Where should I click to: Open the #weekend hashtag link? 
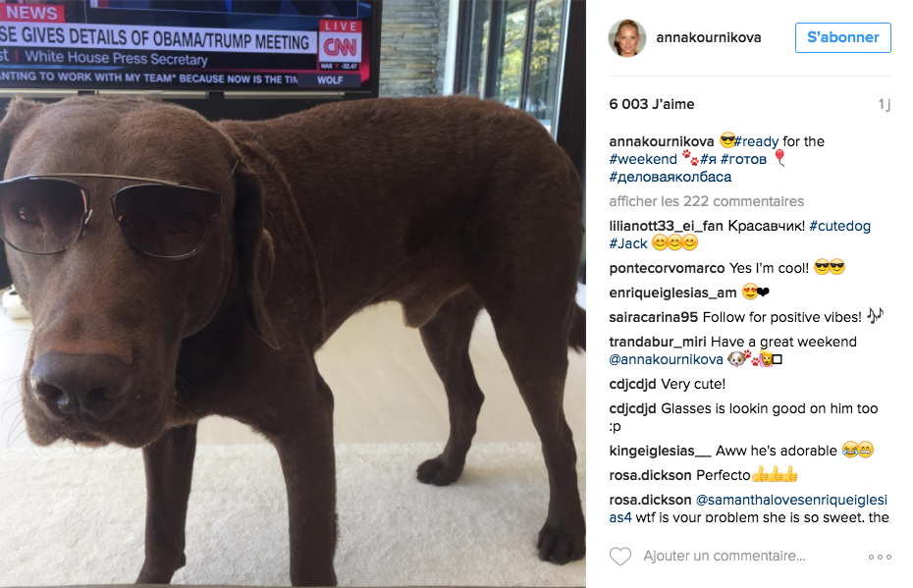[643, 159]
